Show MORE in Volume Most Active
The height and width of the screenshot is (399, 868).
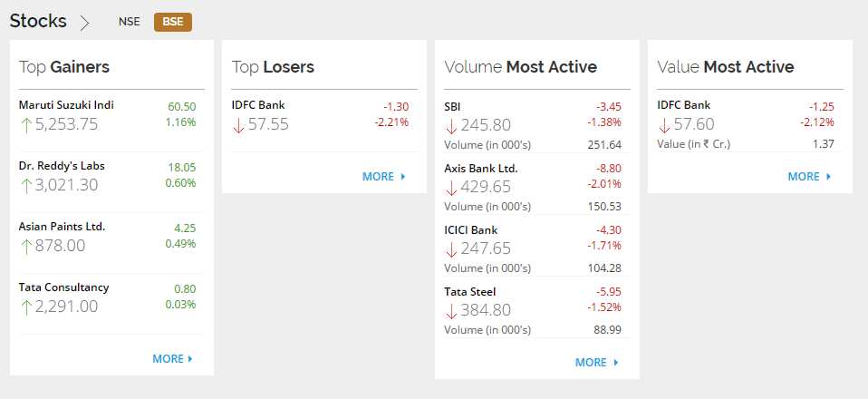click(x=596, y=363)
